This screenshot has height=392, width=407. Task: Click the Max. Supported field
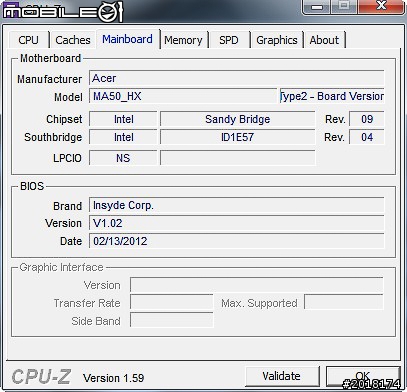pos(344,303)
